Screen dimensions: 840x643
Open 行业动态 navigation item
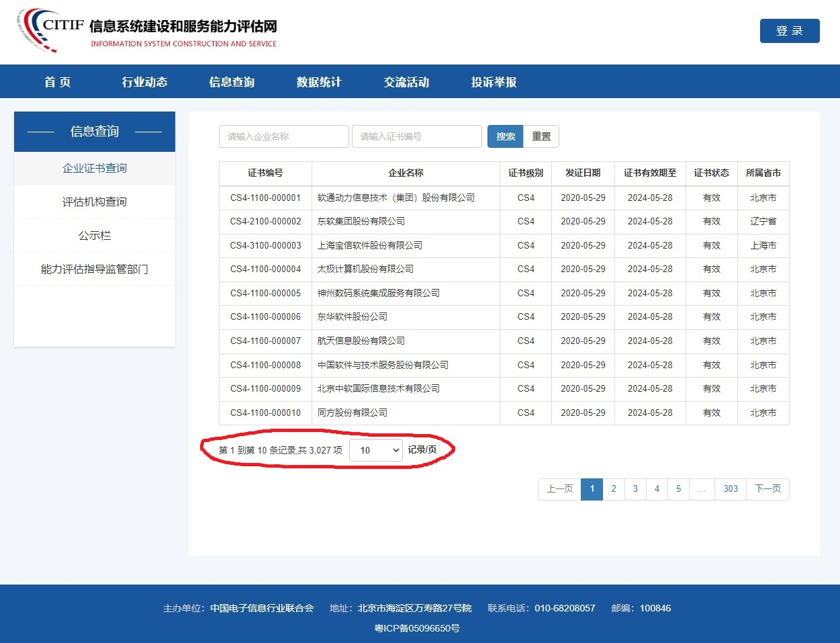point(144,82)
